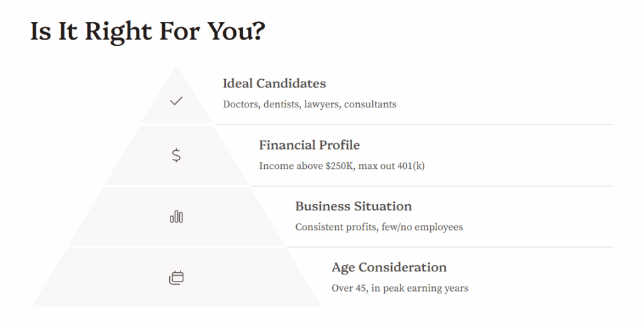644x323 pixels.
Task: Click the dollar sign icon
Action: coord(176,155)
